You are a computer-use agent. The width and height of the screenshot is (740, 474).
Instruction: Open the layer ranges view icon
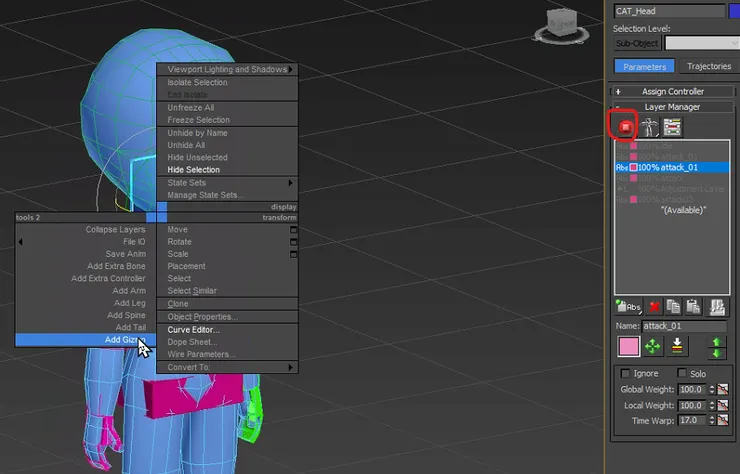coord(672,127)
